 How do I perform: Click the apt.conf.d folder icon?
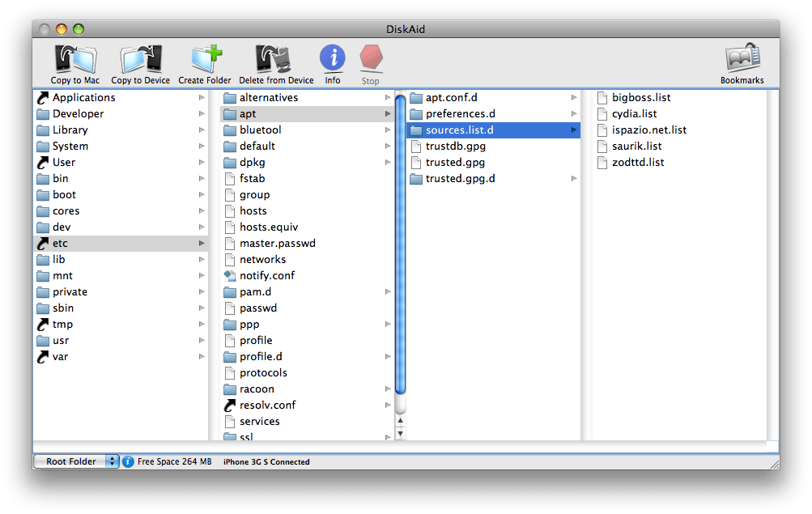tap(416, 98)
